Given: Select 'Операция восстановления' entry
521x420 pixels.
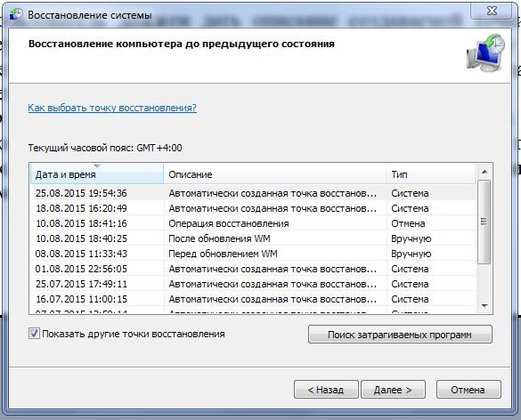Looking at the screenshot, I should click(x=253, y=223).
